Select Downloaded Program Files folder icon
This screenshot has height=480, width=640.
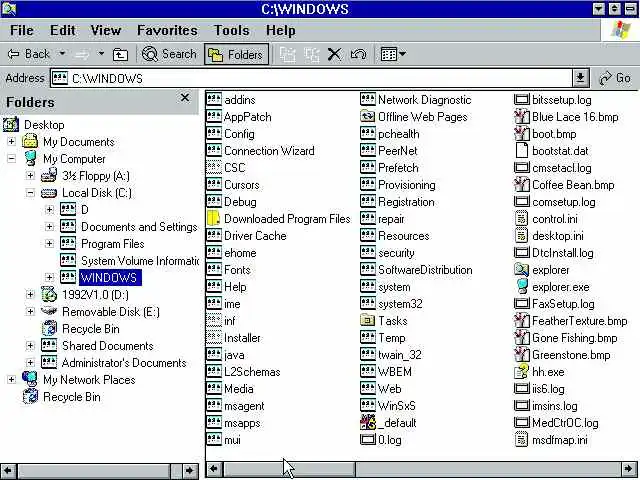214,219
